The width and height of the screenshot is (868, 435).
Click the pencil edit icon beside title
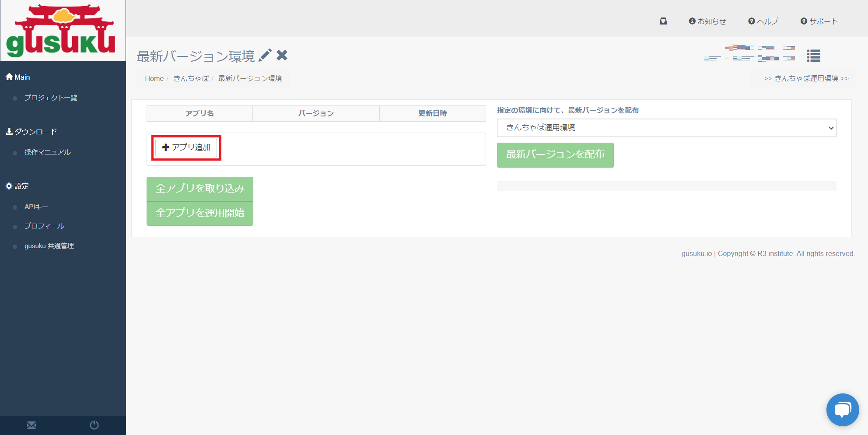coord(265,56)
